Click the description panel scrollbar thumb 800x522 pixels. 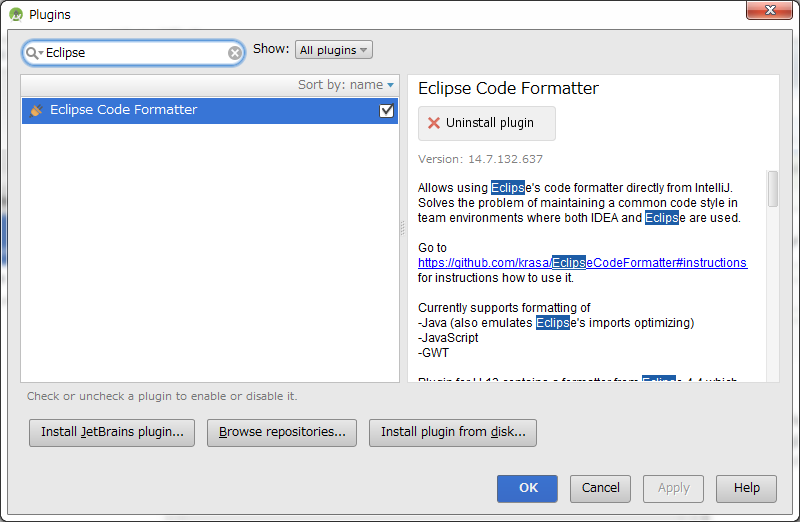tap(773, 188)
